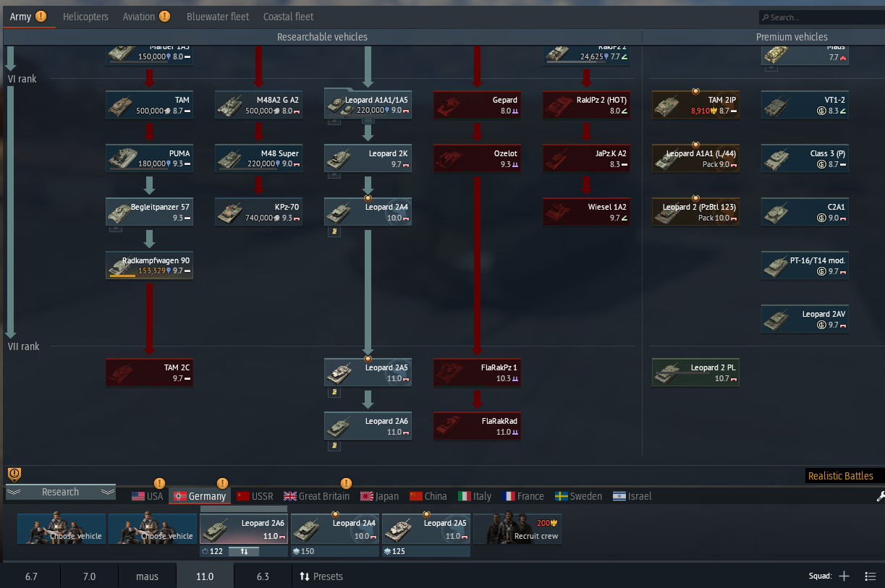Open the squad list menu icon
This screenshot has height=588, width=885.
[871, 576]
